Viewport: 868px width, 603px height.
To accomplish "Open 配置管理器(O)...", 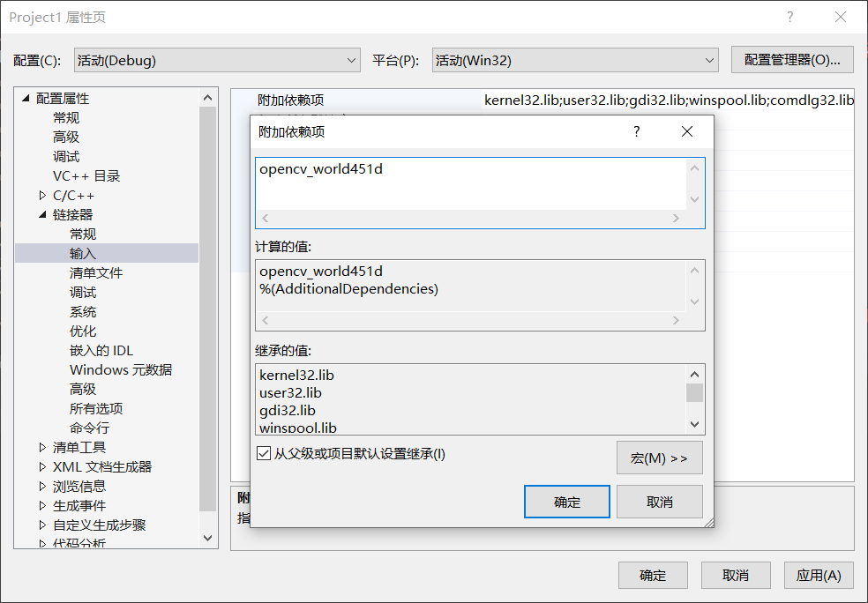I will [x=792, y=60].
